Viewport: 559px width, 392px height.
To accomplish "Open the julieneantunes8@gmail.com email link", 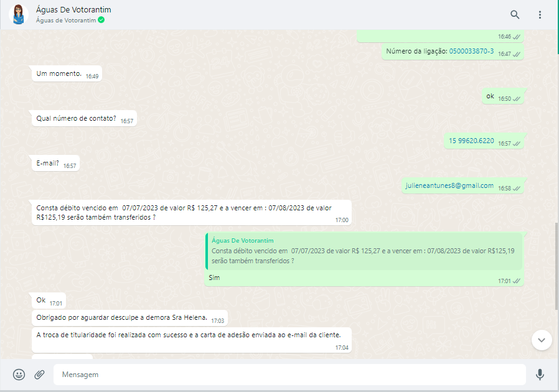I will [449, 185].
